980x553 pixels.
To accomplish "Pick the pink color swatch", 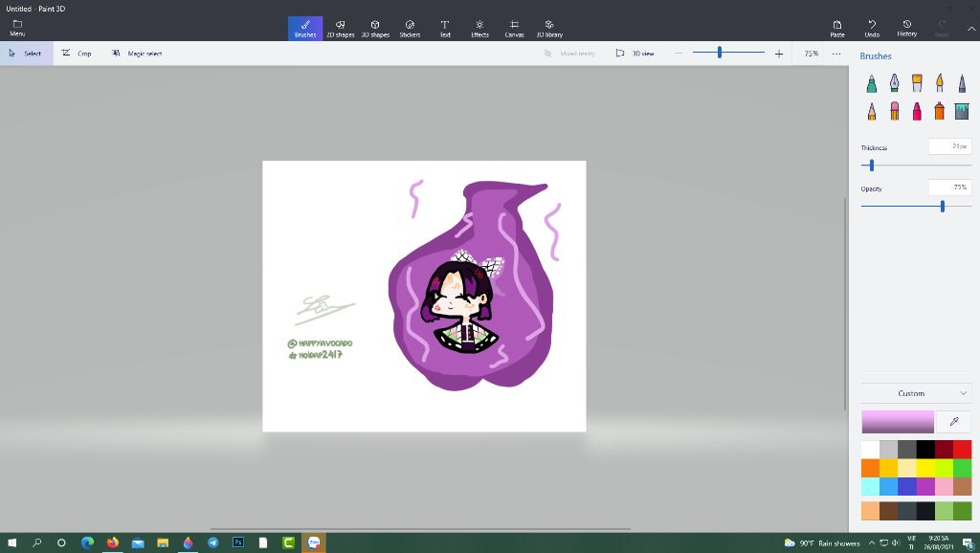I will coord(944,486).
